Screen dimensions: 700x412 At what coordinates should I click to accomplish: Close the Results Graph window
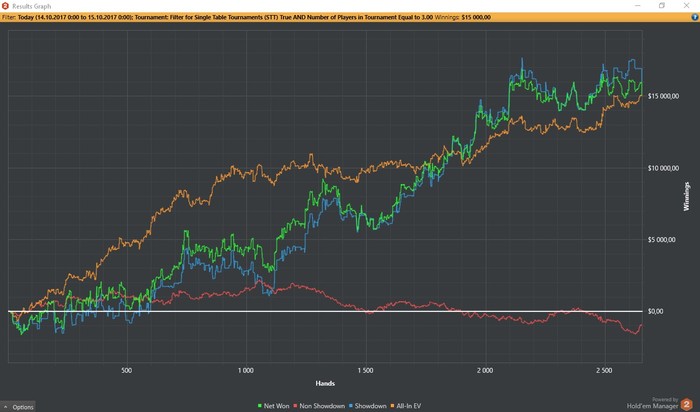[x=686, y=6]
